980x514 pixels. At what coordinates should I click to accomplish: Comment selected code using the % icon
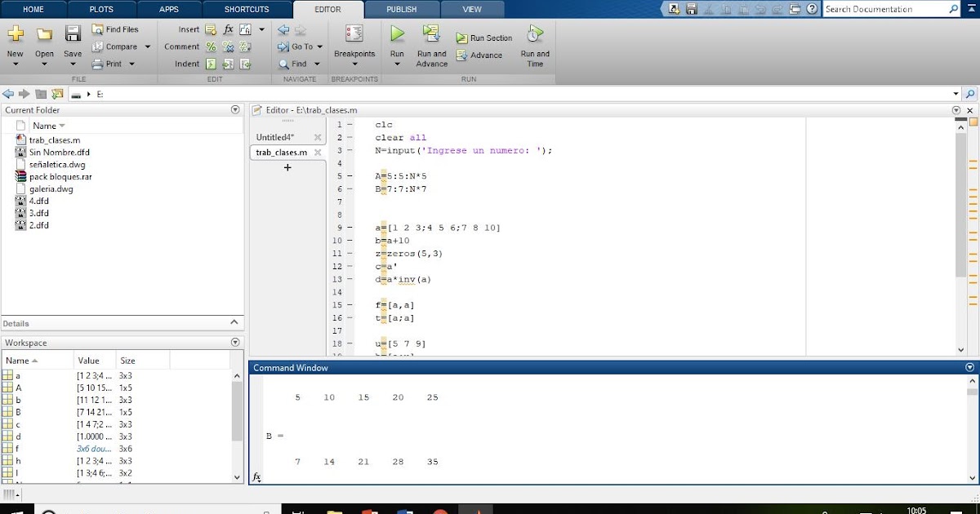[210, 46]
